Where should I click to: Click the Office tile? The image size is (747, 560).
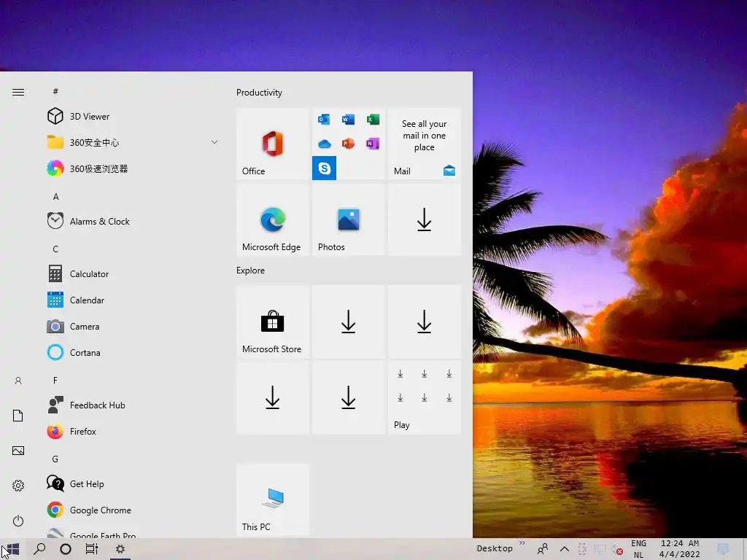[273, 144]
